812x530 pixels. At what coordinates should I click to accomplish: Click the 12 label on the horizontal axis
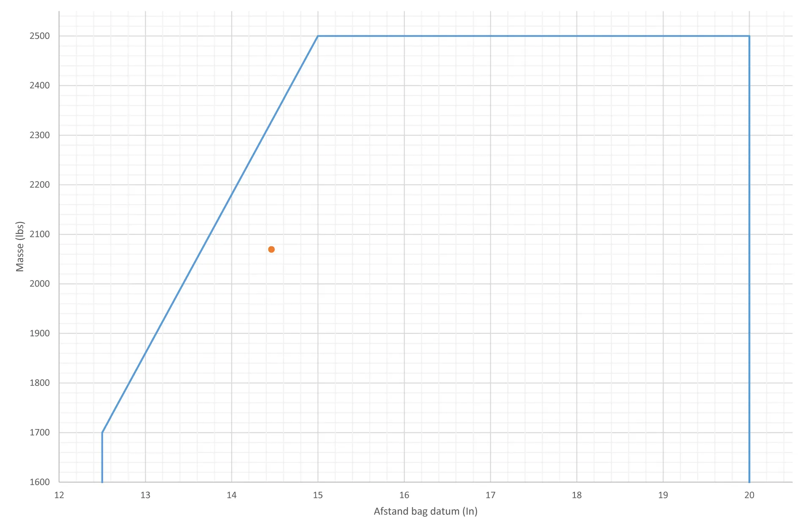(59, 495)
